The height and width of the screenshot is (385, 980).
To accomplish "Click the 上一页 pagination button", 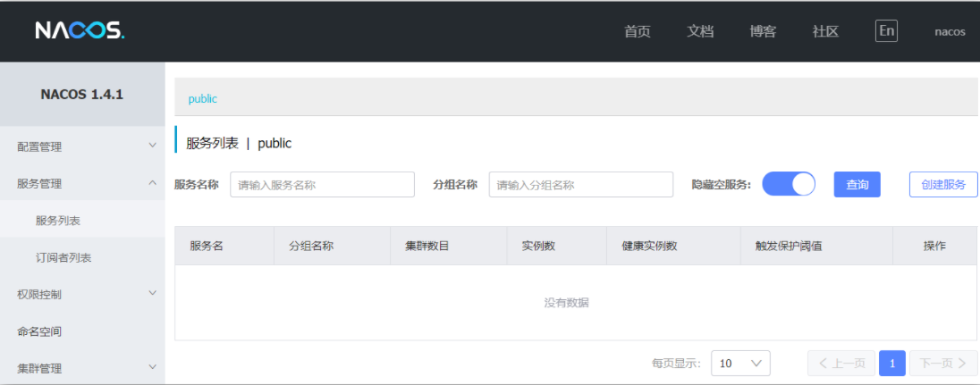I will coord(841,364).
